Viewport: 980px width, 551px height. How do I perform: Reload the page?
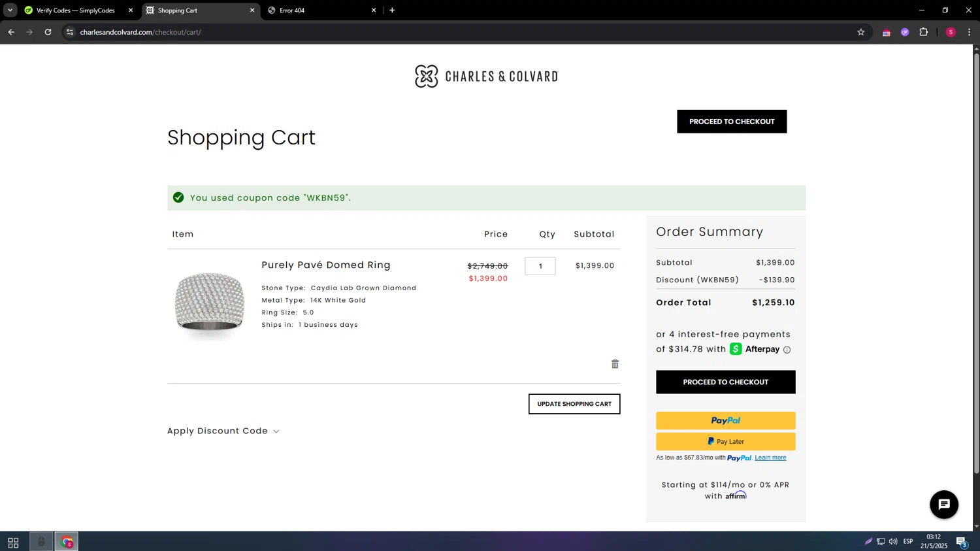point(48,32)
